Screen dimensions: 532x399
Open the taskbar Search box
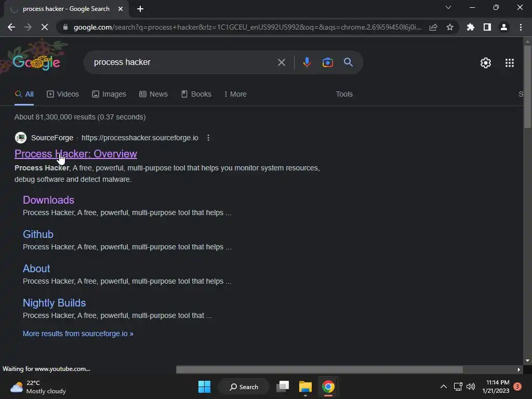click(x=244, y=387)
